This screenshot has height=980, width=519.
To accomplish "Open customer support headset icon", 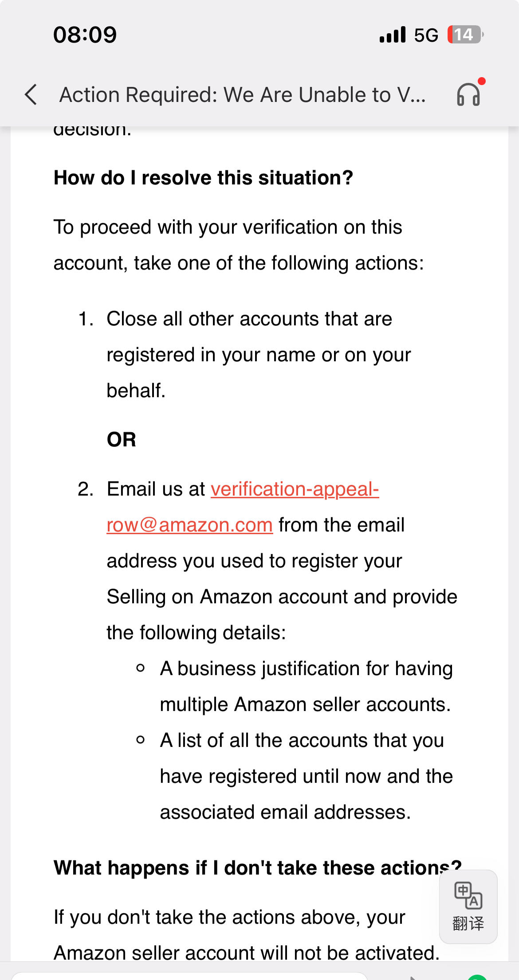I will (x=468, y=95).
